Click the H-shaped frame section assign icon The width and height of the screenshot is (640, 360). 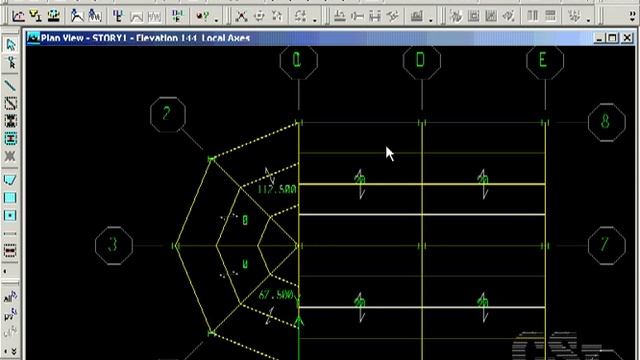click(375, 16)
